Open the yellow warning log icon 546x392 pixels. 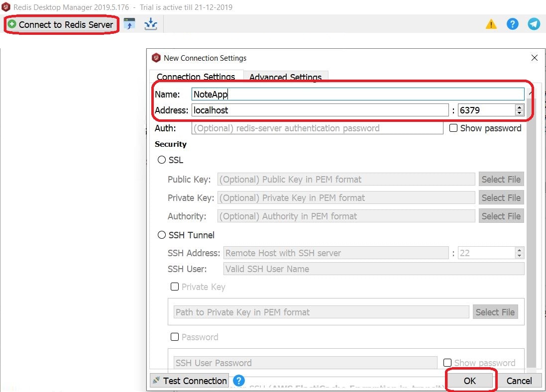click(x=491, y=24)
